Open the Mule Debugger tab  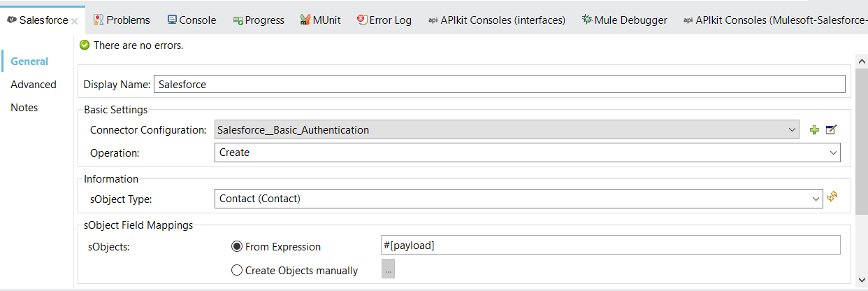pyautogui.click(x=624, y=20)
